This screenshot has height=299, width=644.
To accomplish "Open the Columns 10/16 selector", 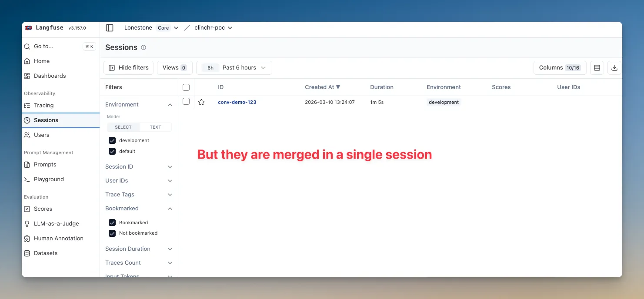I will [560, 68].
